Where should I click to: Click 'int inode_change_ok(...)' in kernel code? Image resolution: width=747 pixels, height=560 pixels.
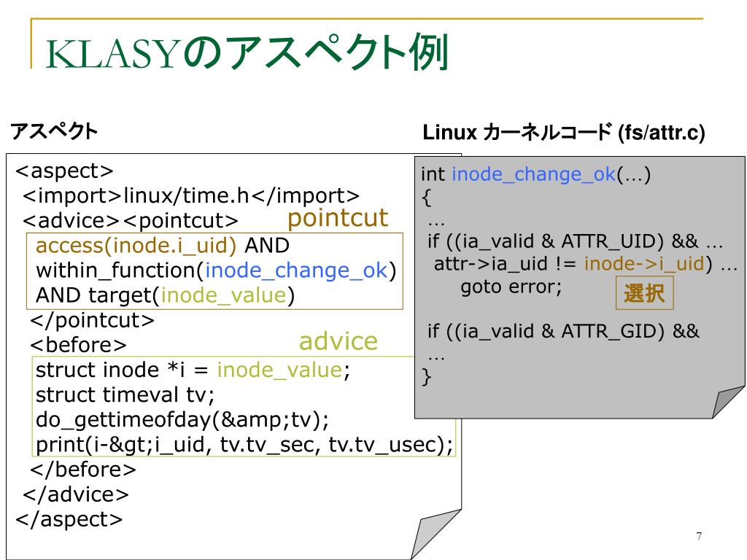pyautogui.click(x=535, y=175)
